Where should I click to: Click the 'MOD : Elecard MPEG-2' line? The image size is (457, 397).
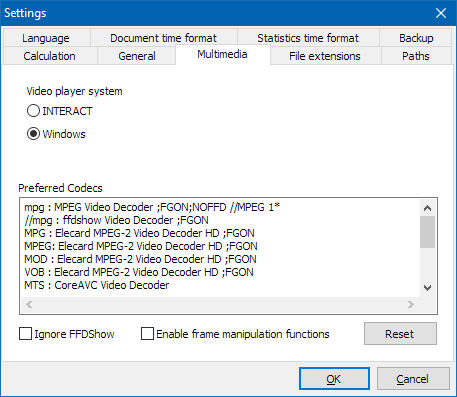[140, 259]
